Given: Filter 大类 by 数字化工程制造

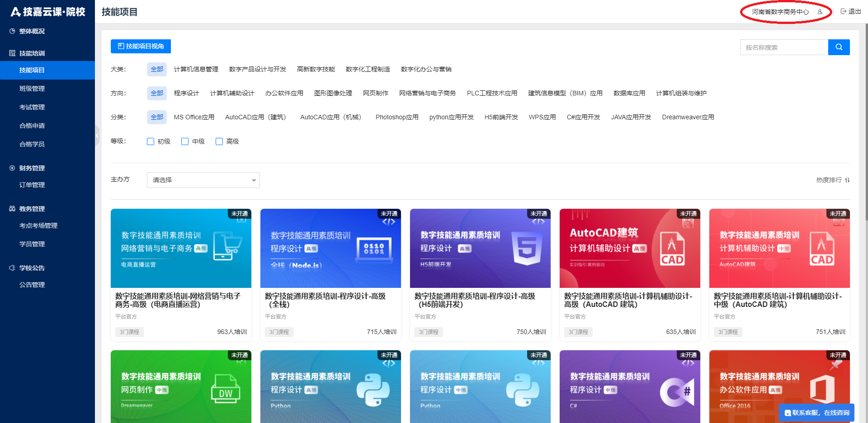Looking at the screenshot, I should 368,69.
